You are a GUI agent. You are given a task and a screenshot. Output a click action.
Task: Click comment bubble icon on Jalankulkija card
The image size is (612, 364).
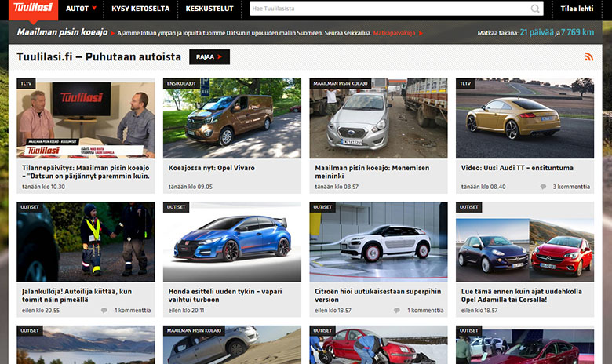104,311
